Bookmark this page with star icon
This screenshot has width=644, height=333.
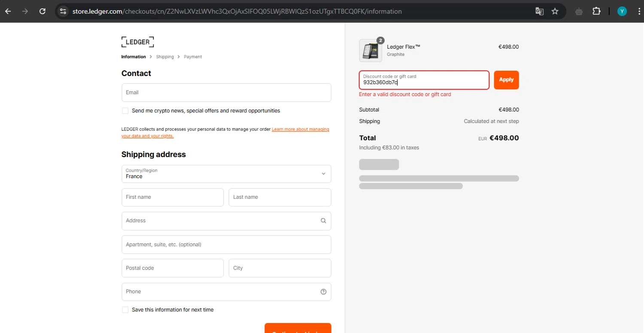(x=555, y=11)
